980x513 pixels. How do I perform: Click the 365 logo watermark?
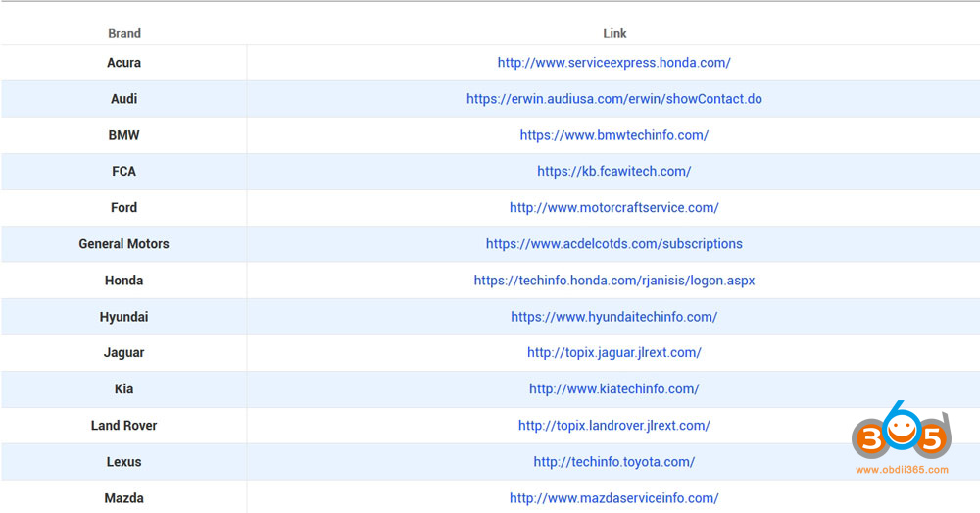click(901, 433)
